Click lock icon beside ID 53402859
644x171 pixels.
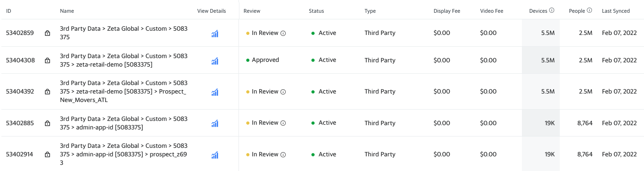[47, 33]
